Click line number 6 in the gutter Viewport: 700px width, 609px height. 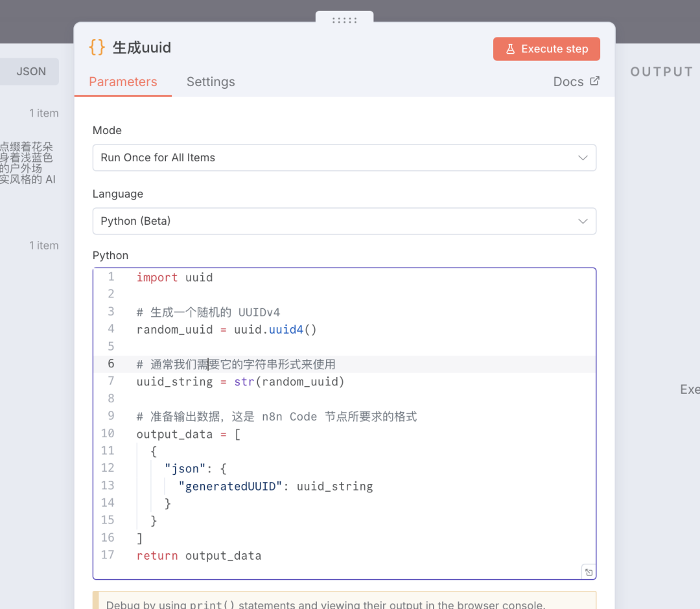[111, 364]
